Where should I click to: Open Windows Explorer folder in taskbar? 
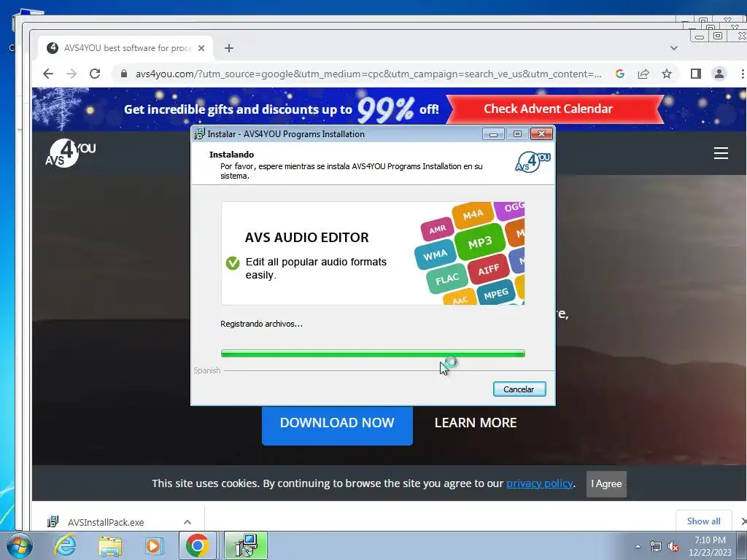click(110, 545)
